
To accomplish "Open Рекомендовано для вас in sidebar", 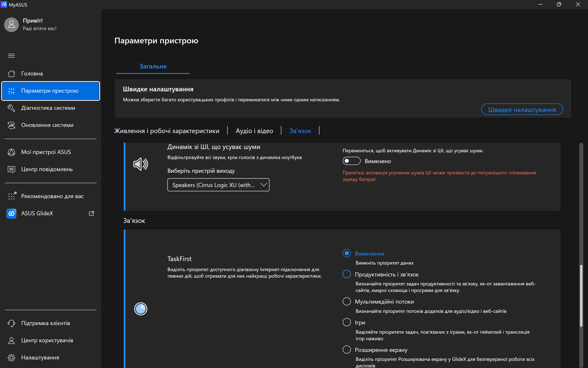I will point(51,196).
